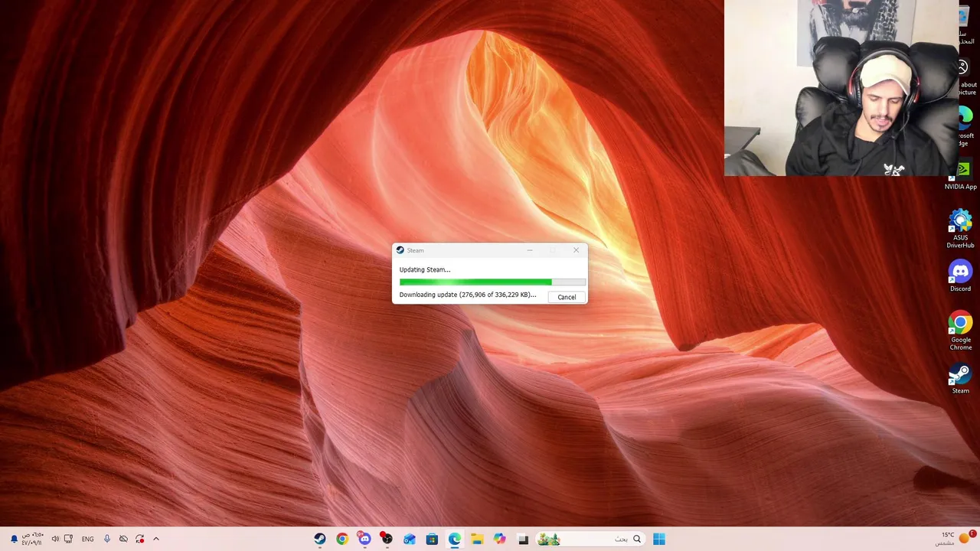Open the NVIDIA App desktop shortcut
This screenshot has width=980, height=551.
[962, 174]
